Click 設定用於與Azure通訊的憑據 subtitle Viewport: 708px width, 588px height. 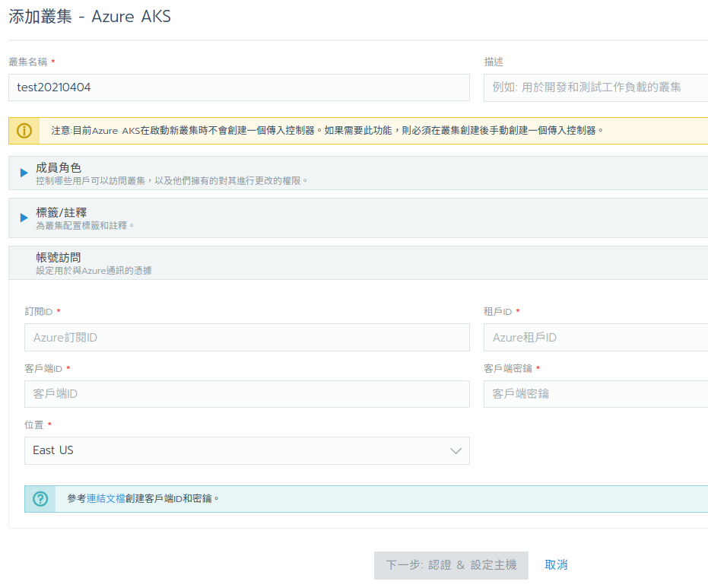(x=94, y=271)
